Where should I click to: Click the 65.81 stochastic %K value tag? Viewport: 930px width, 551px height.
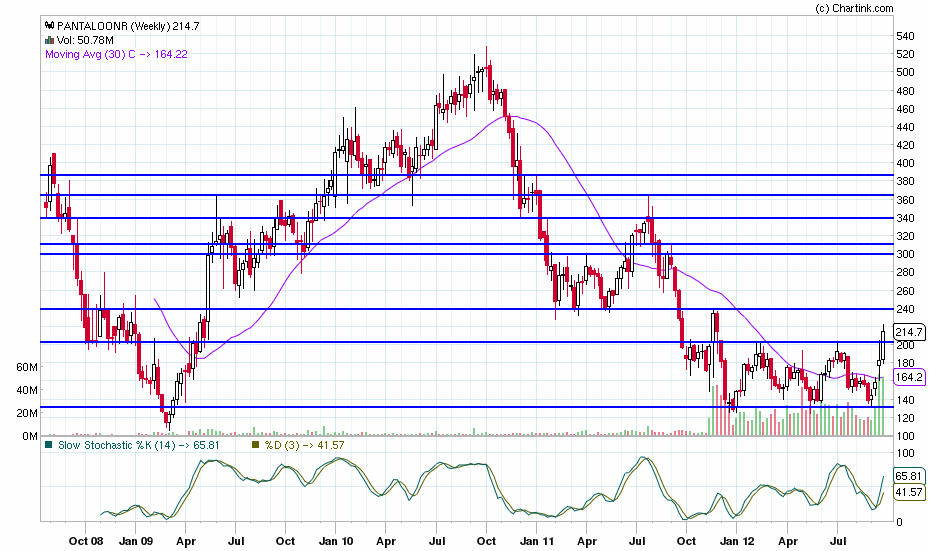click(909, 476)
